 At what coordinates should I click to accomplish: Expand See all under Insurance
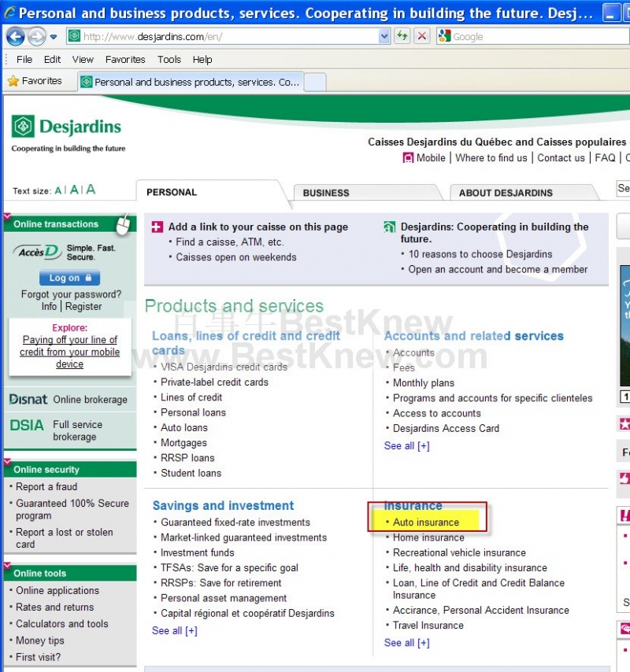[x=406, y=643]
